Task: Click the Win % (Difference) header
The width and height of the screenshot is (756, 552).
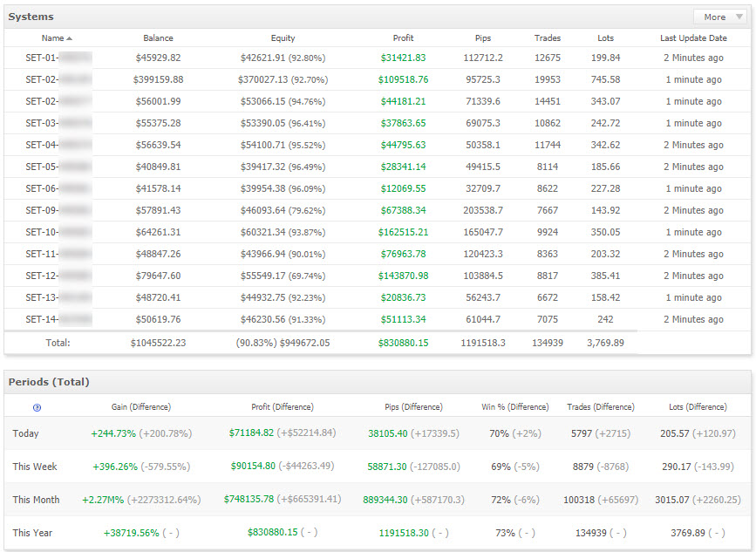Action: point(515,407)
